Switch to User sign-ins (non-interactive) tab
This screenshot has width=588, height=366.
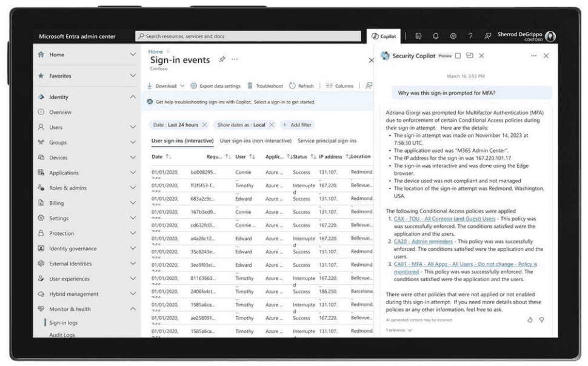255,141
